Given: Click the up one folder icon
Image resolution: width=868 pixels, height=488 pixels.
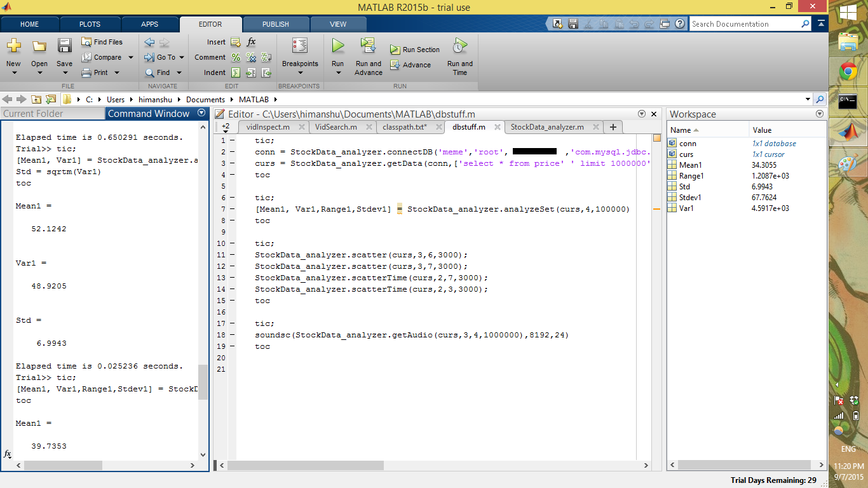Looking at the screenshot, I should pyautogui.click(x=36, y=99).
